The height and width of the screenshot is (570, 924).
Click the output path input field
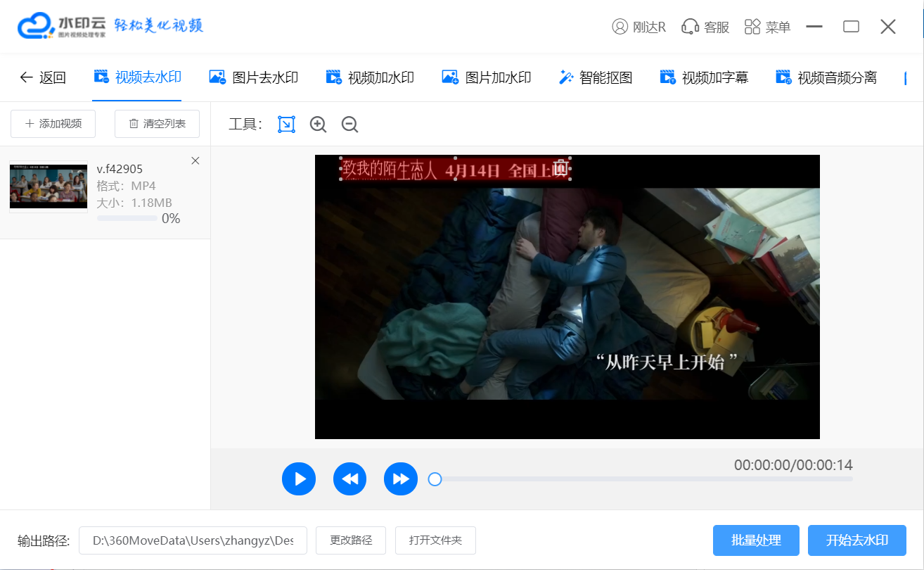tap(193, 540)
